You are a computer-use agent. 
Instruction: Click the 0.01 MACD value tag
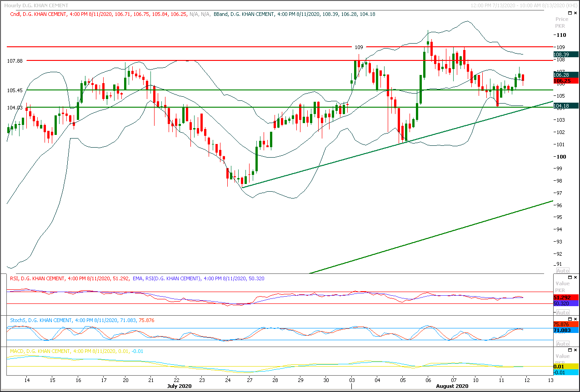click(x=566, y=366)
